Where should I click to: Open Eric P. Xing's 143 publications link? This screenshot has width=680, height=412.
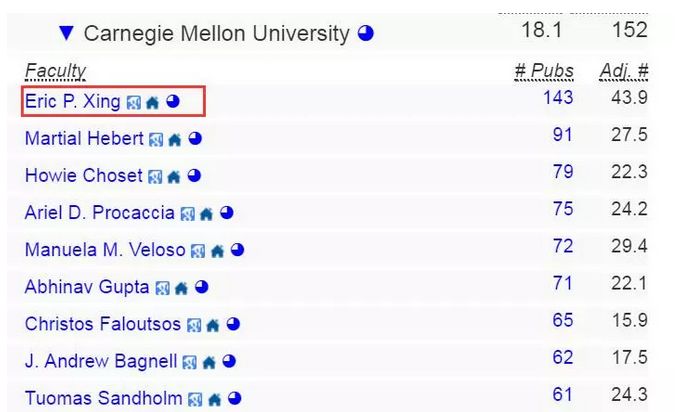coord(558,97)
